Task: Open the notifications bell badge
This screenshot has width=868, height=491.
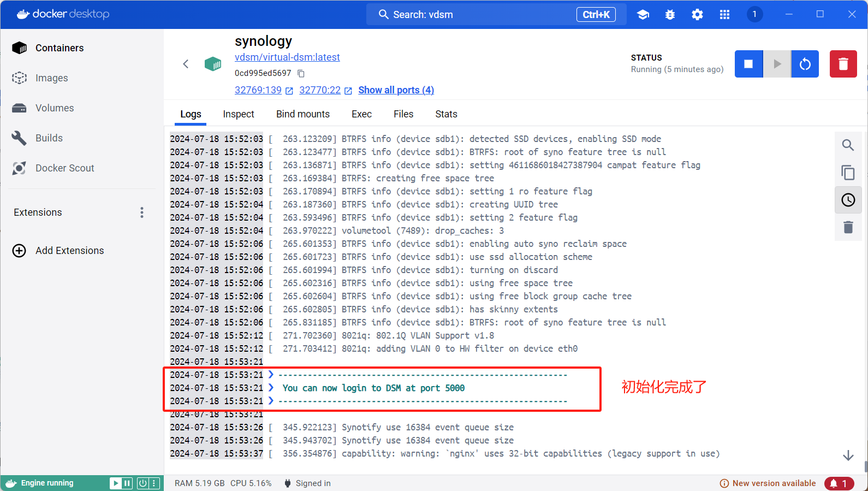Action: click(x=839, y=483)
